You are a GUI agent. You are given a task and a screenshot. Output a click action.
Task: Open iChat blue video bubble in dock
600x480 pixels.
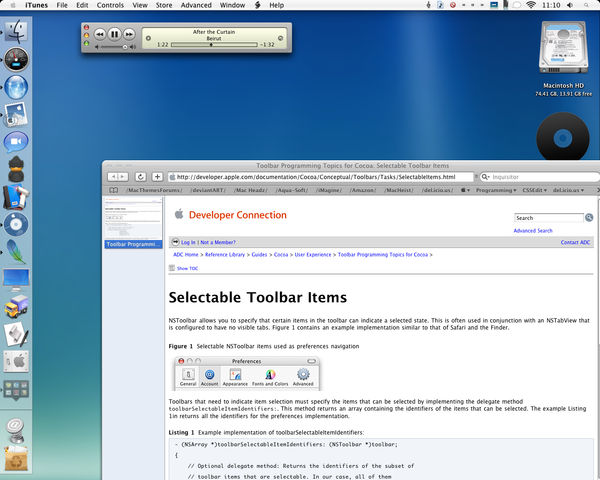click(x=16, y=142)
